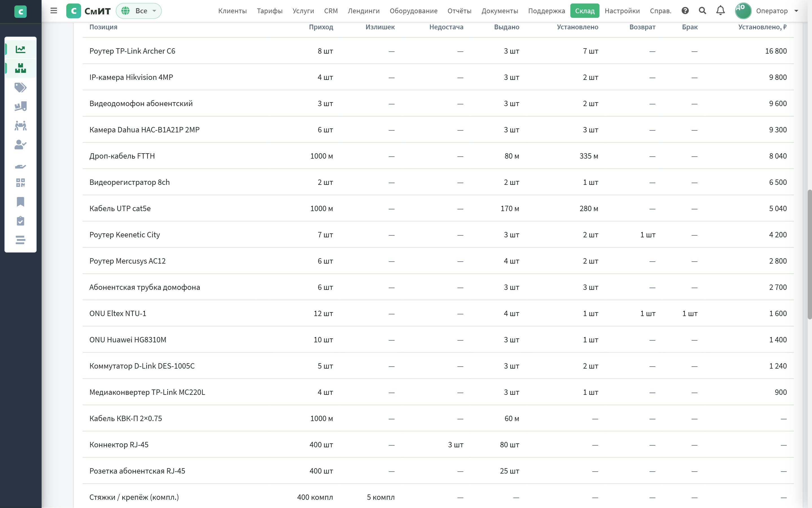Select the ONU Eltex NTU-1 row name
Viewport: 812px width, 508px height.
[118, 314]
